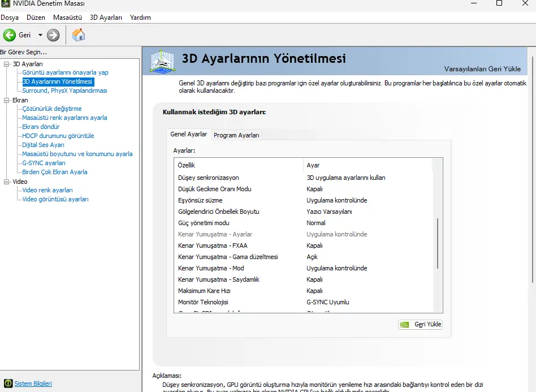Image resolution: width=536 pixels, height=392 pixels.
Task: Click the Geri label in the toolbar
Action: 25,35
